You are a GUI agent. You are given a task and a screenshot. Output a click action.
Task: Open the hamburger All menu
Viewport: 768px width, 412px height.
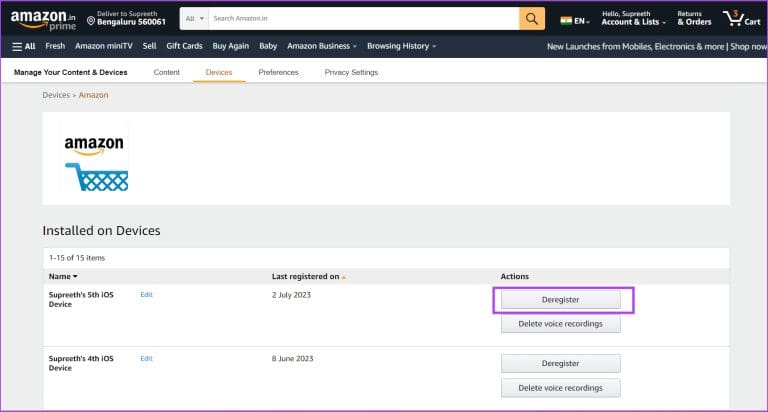(x=24, y=46)
